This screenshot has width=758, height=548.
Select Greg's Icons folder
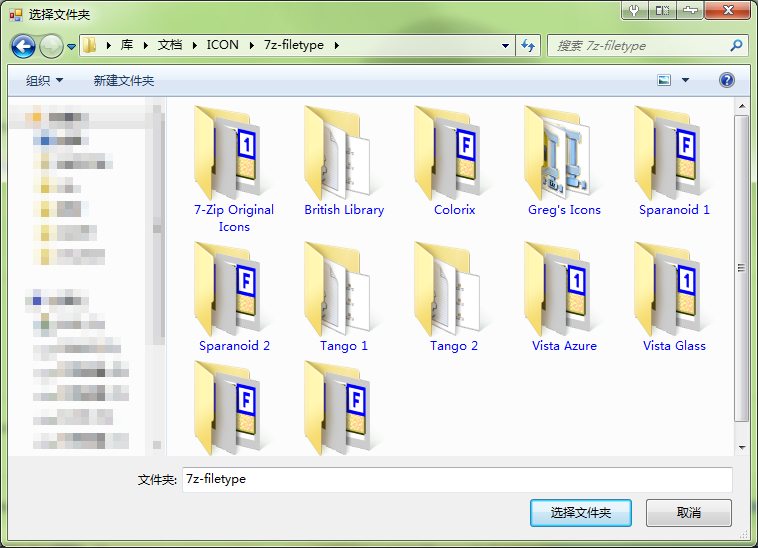tap(564, 161)
